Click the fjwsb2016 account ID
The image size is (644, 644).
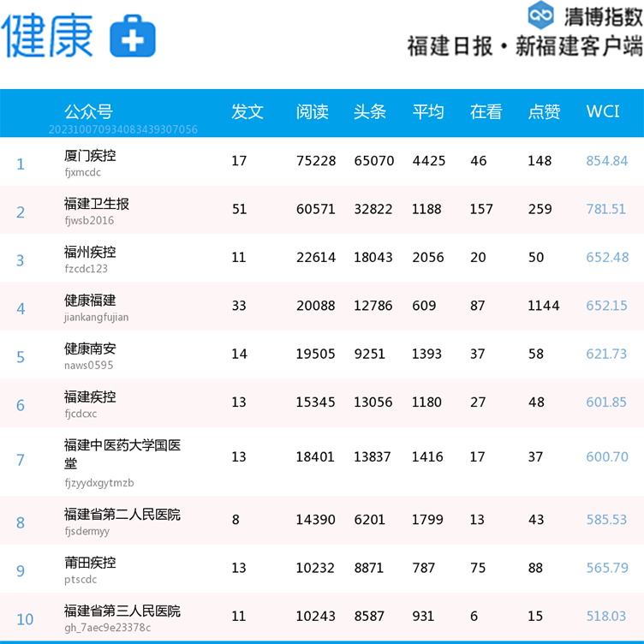click(x=89, y=221)
